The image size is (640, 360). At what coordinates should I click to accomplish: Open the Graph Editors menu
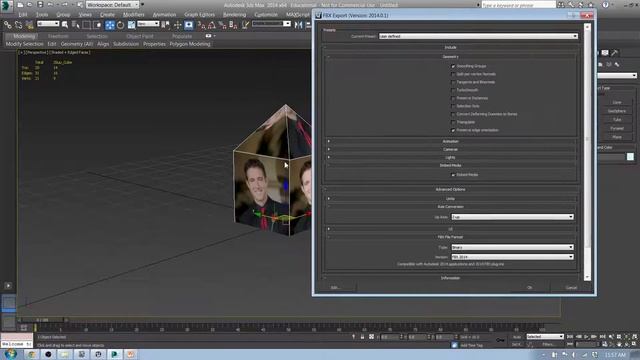pos(199,15)
